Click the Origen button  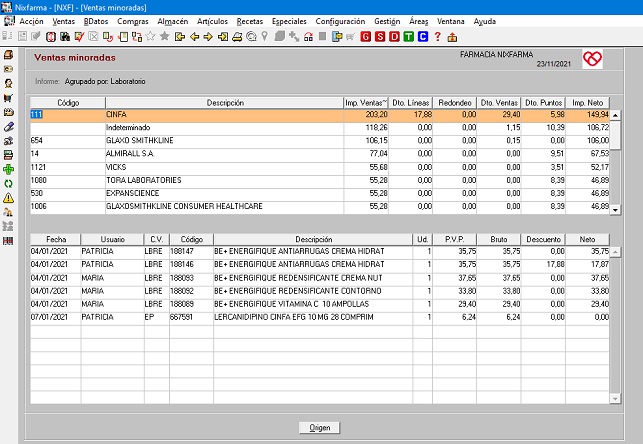click(319, 428)
